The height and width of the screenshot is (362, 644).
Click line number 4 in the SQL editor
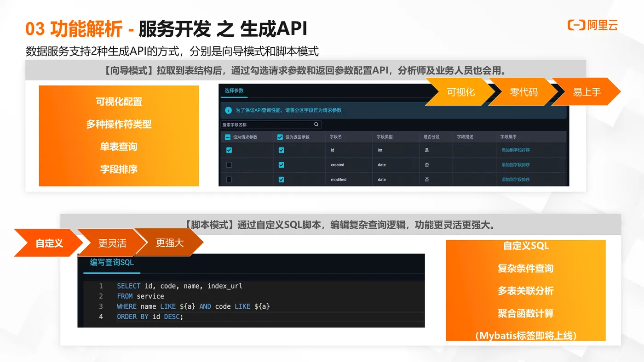(x=101, y=317)
